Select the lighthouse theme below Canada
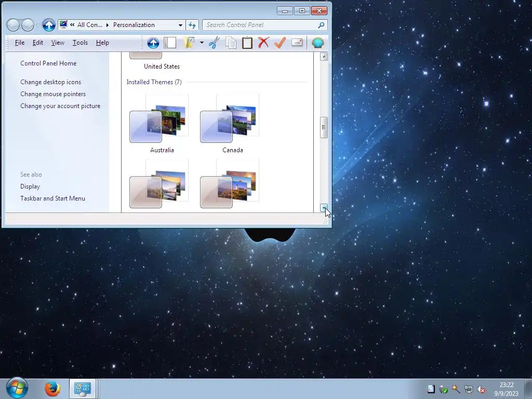Screen dimensions: 532x399 229,183
